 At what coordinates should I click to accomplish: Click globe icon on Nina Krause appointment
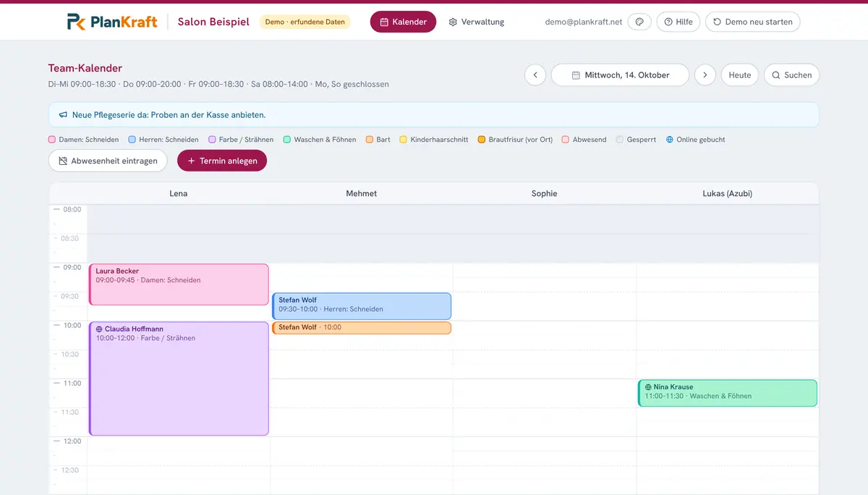(x=648, y=387)
